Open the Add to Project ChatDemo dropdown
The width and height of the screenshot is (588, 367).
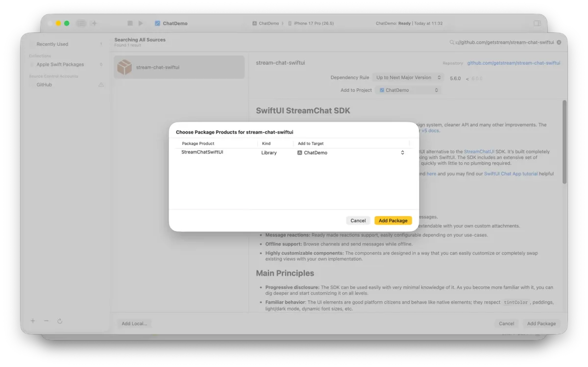409,90
